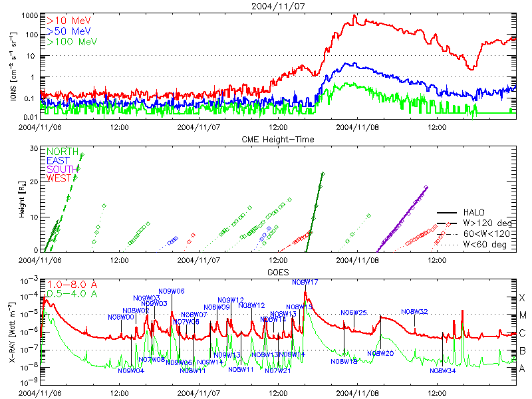
Task: Select the flare label "N06W25"
Action: (354, 313)
